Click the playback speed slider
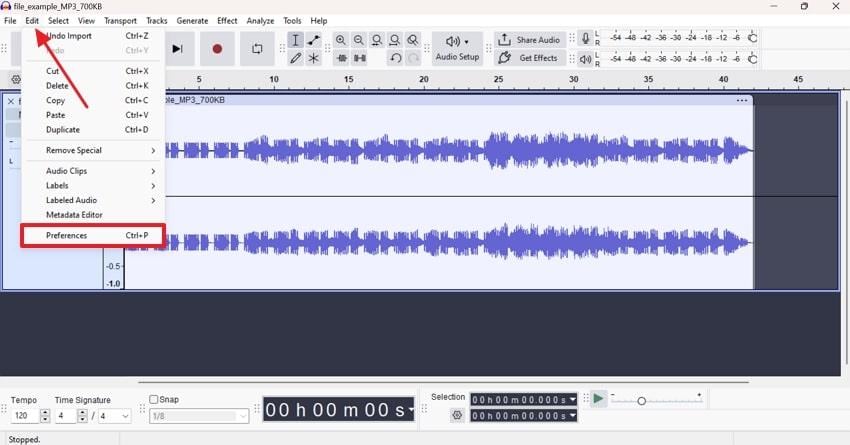The width and height of the screenshot is (850, 445). (656, 401)
